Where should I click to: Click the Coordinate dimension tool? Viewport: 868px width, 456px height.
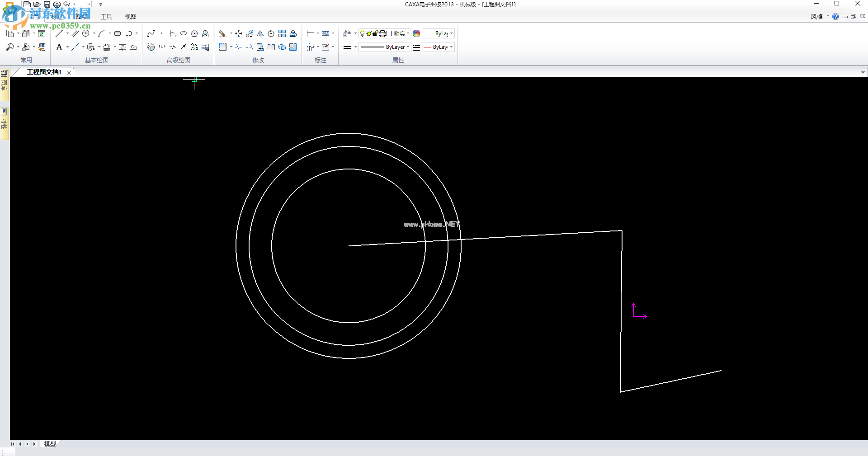[311, 47]
